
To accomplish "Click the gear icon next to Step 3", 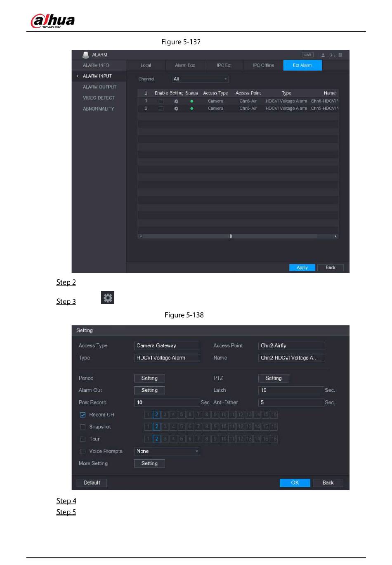I will (x=108, y=298).
